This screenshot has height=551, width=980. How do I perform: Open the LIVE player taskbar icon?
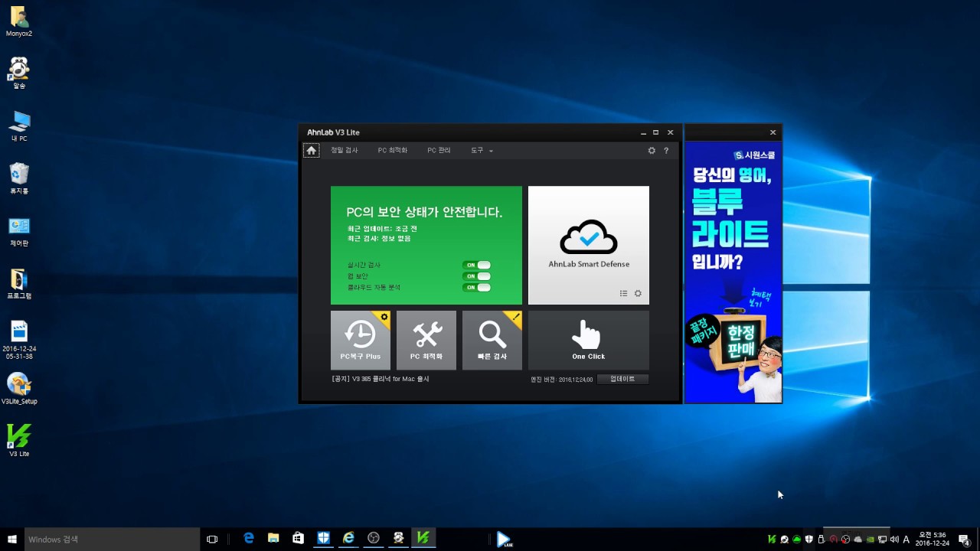(x=504, y=540)
